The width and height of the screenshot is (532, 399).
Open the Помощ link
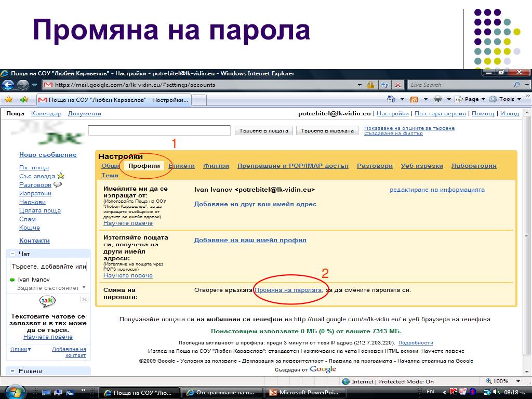click(x=483, y=113)
